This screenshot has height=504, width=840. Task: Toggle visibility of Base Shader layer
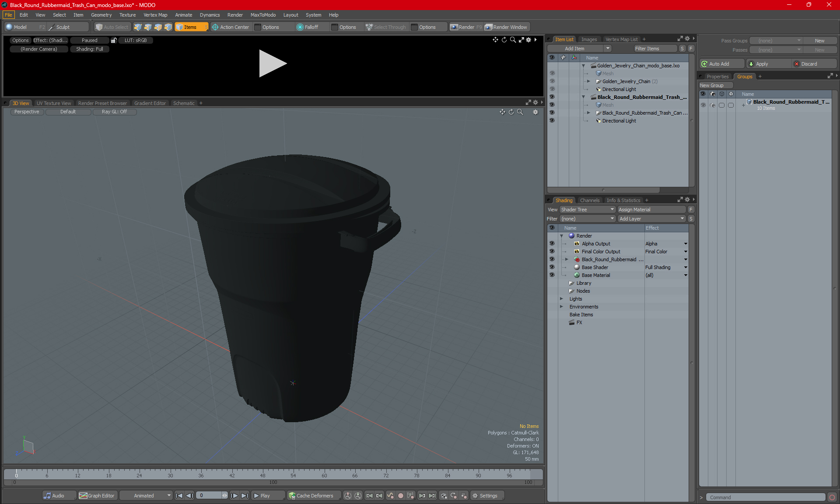[552, 267]
